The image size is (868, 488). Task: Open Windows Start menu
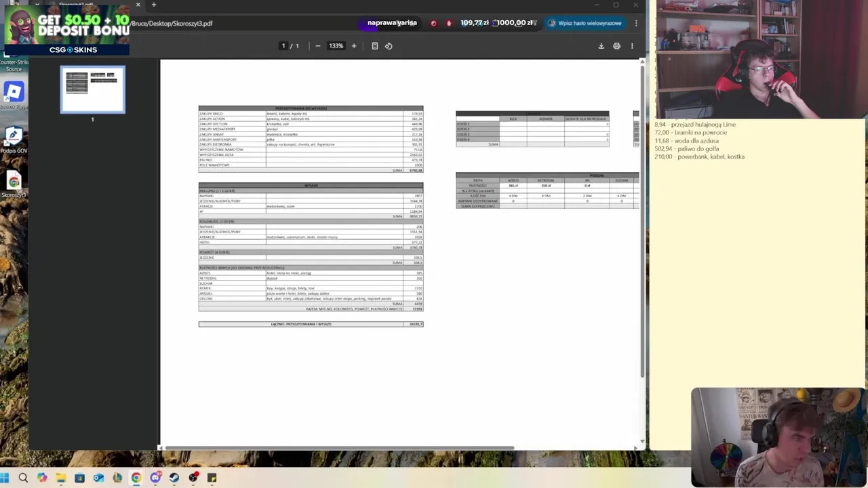(5, 478)
